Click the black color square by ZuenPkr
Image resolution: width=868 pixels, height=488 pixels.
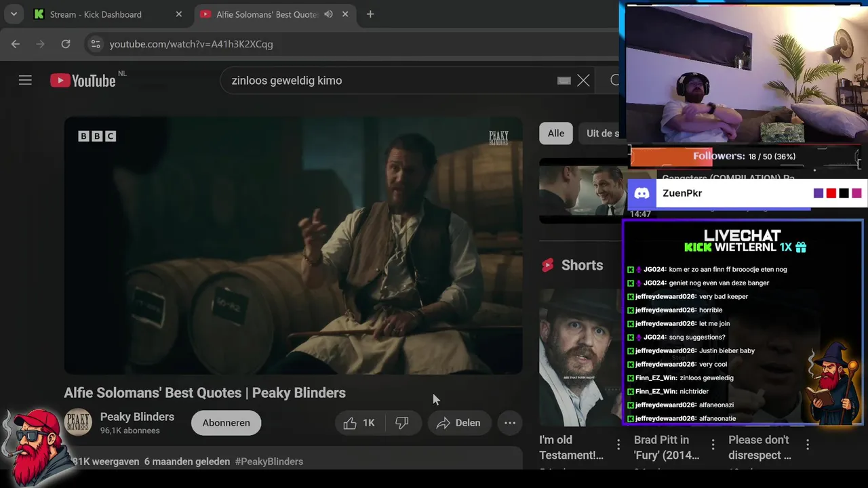click(x=844, y=193)
